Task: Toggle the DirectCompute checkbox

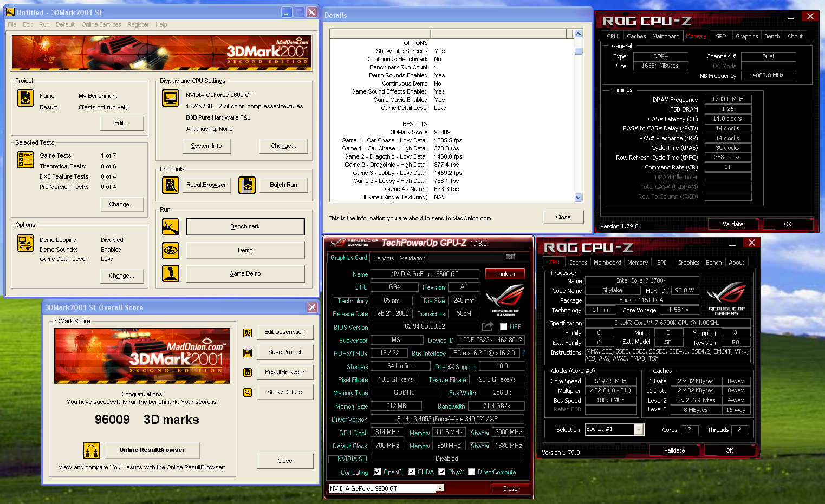Action: pos(472,472)
